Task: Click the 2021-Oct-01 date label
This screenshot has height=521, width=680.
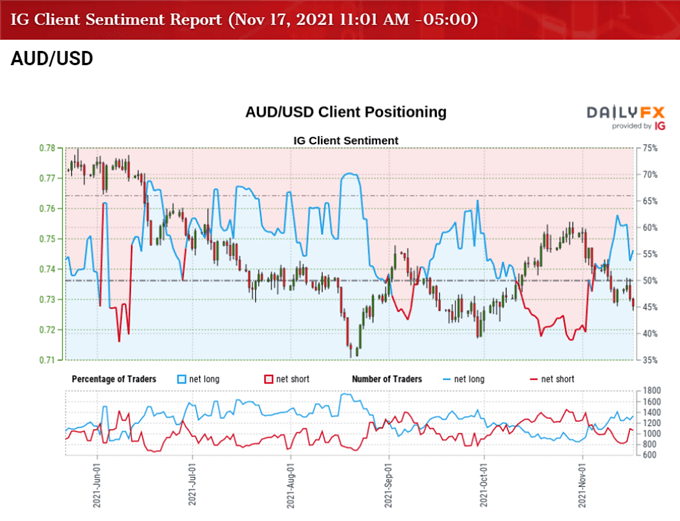Action: tap(484, 485)
